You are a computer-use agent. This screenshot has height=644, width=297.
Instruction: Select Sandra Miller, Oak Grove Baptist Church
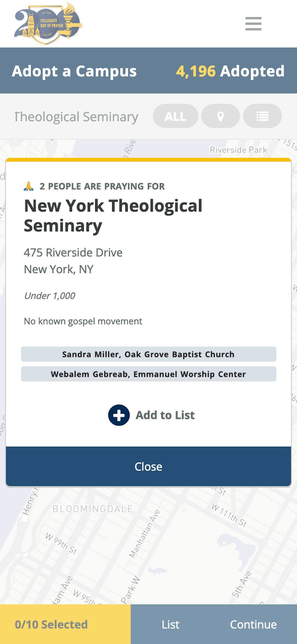148,354
